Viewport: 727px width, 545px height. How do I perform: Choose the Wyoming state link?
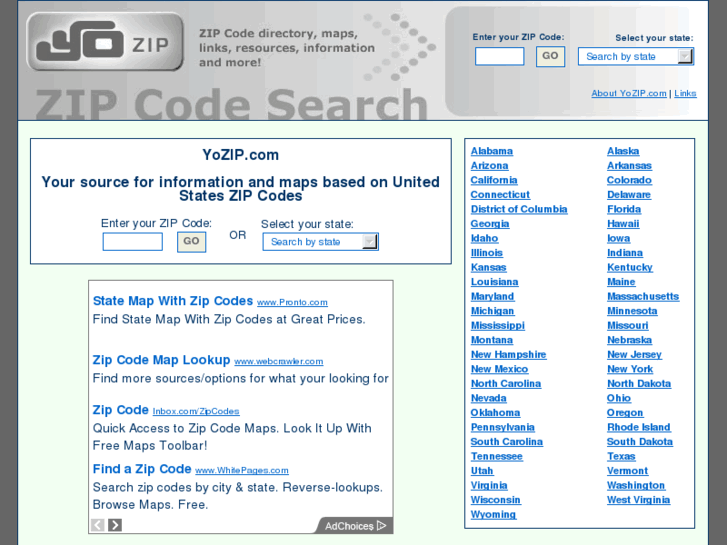(493, 514)
